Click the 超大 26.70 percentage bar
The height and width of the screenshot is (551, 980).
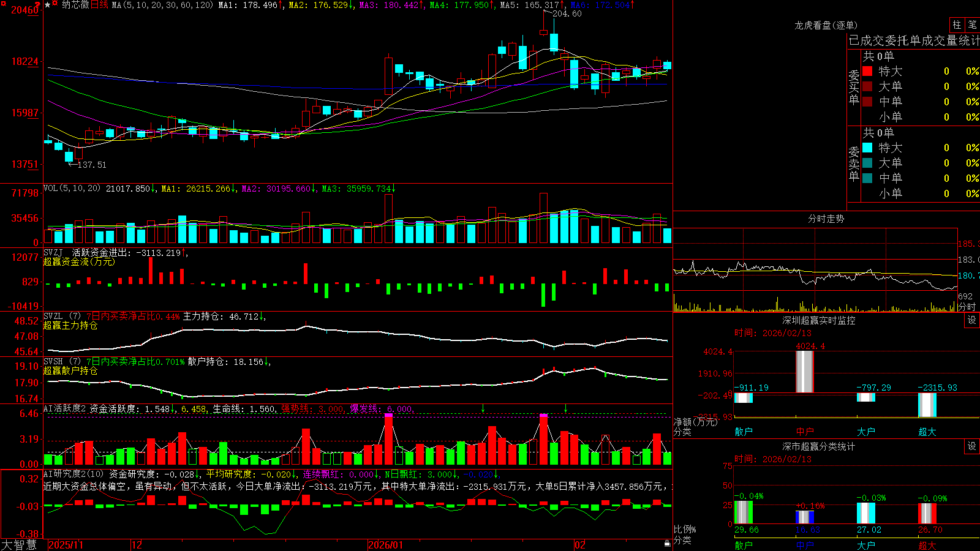927,514
